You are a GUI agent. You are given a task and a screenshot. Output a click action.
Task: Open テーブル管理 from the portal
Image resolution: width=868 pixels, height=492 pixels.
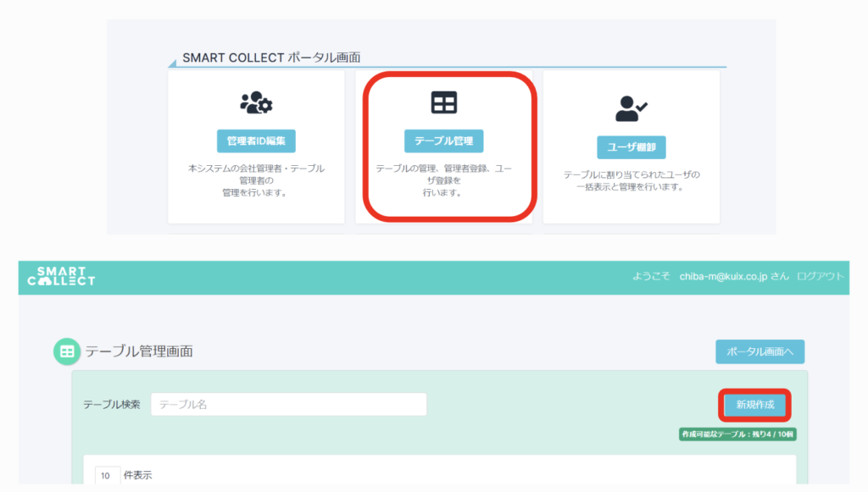pyautogui.click(x=443, y=141)
